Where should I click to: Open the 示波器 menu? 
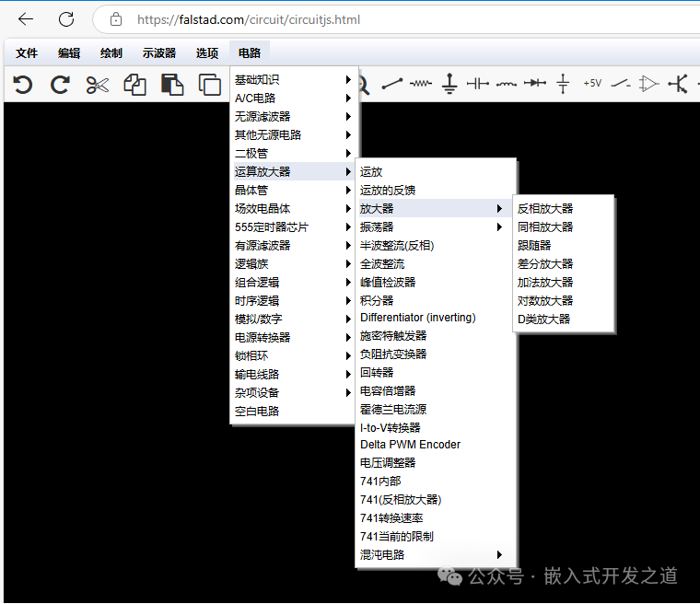tap(158, 53)
